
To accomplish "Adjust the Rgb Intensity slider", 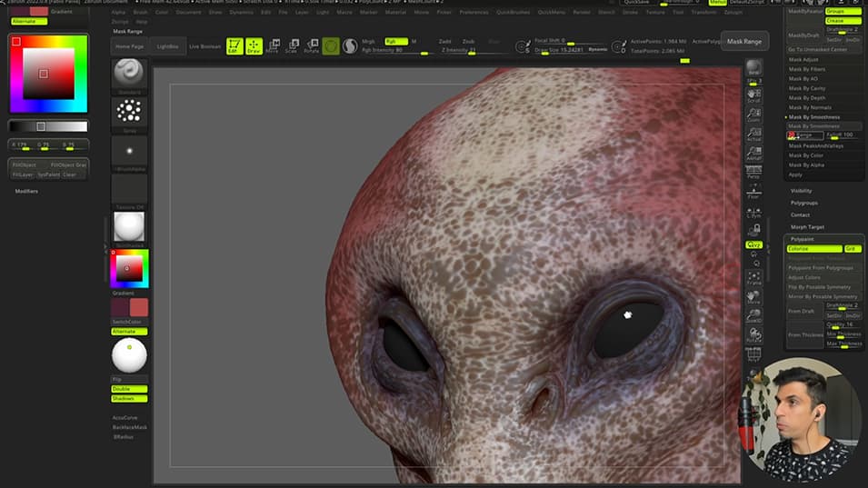I will point(396,50).
